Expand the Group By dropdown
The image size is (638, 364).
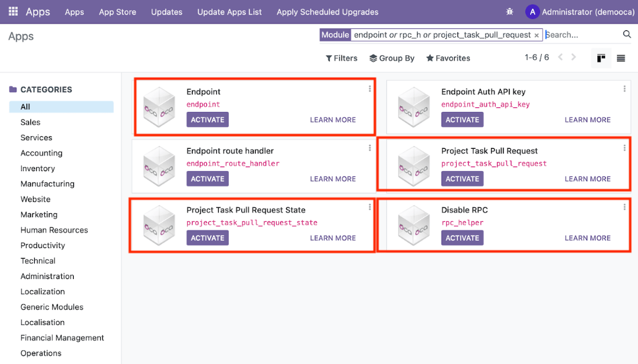tap(392, 58)
